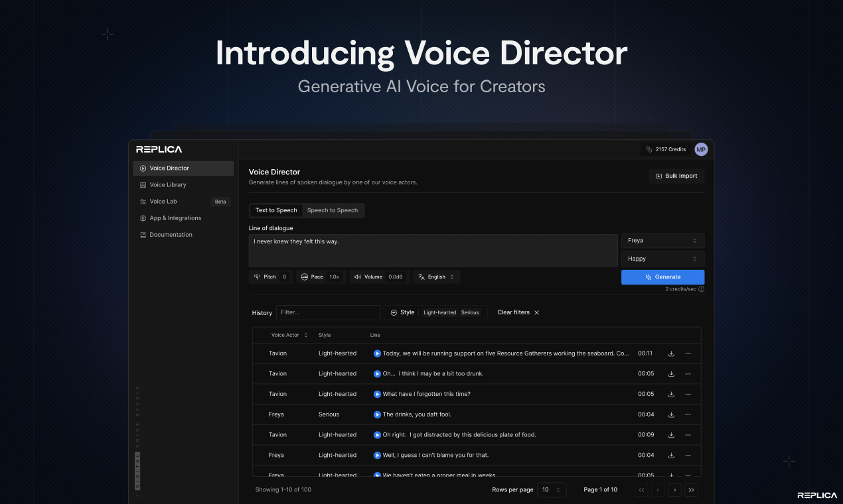The height and width of the screenshot is (504, 843).
Task: Open the Freya voice actor dropdown
Action: [x=662, y=240]
